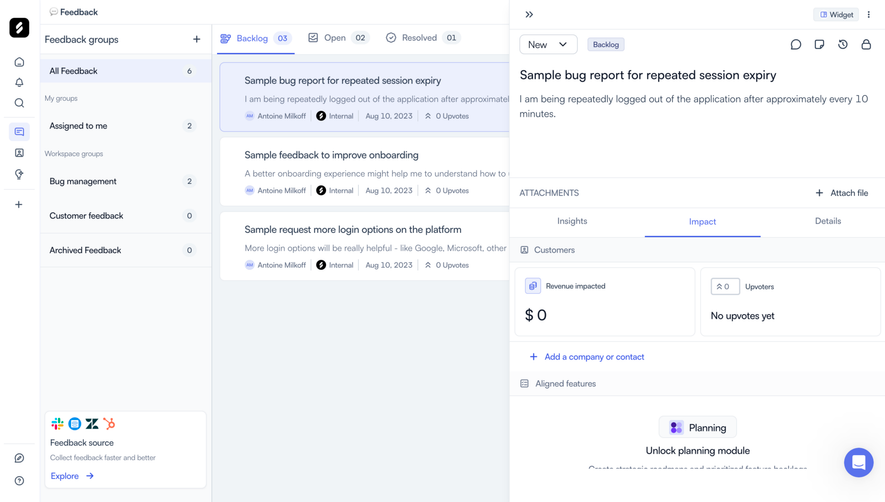Image resolution: width=885 pixels, height=502 pixels.
Task: Select Bug management group
Action: point(125,181)
